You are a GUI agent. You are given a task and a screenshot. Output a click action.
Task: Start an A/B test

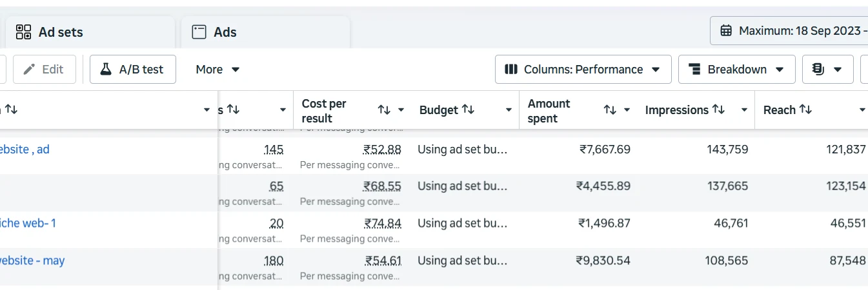[x=133, y=69]
